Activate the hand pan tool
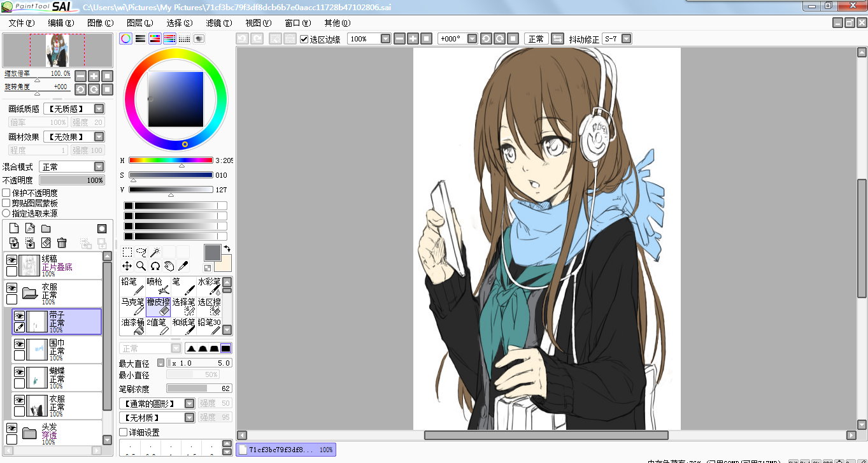This screenshot has width=868, height=463. pos(169,266)
